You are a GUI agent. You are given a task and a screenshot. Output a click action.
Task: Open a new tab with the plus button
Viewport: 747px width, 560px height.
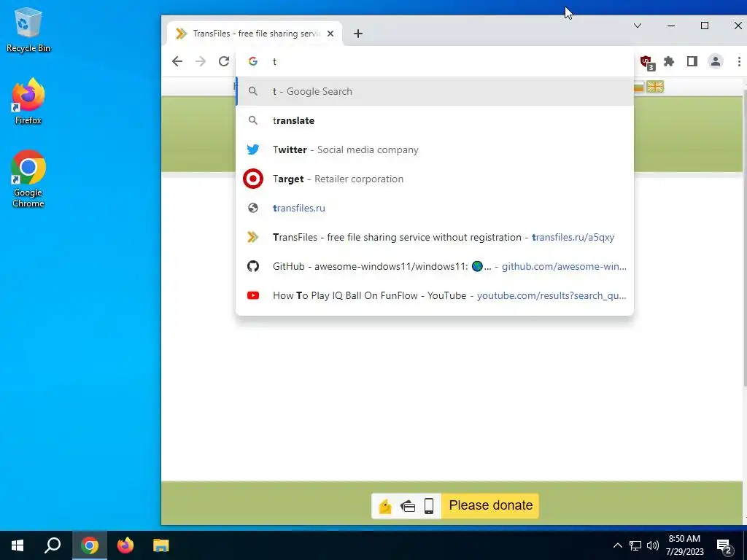[x=358, y=34]
